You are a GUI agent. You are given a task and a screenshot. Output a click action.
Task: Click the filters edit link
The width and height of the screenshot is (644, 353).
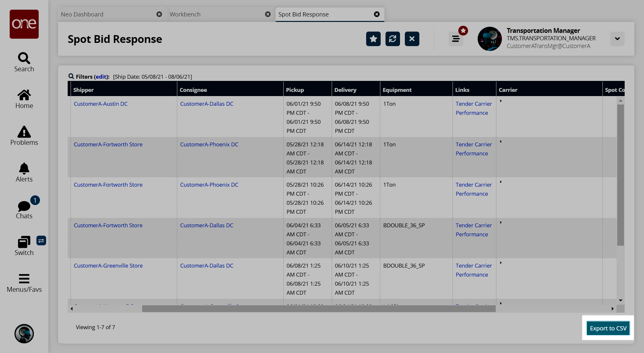[101, 77]
